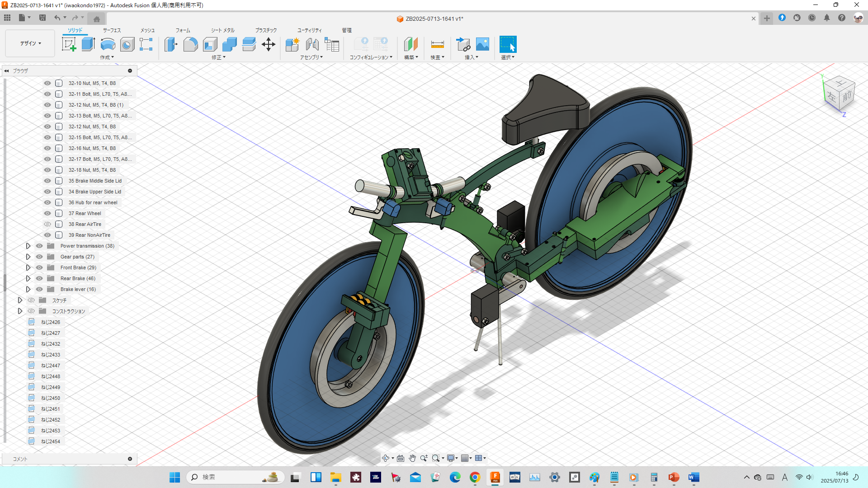Viewport: 868px width, 488px height.
Task: Click the Insert Derive icon
Action: (463, 44)
